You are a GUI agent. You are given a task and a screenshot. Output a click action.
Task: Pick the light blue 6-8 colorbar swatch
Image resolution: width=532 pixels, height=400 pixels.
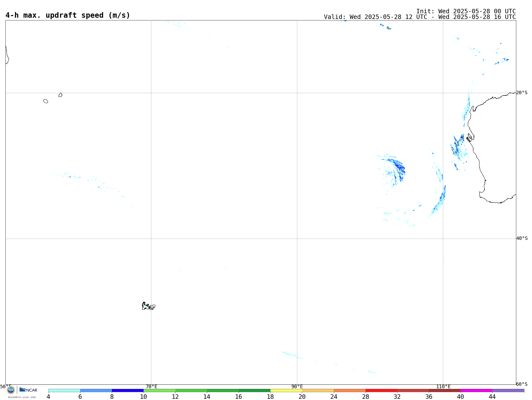point(96,391)
